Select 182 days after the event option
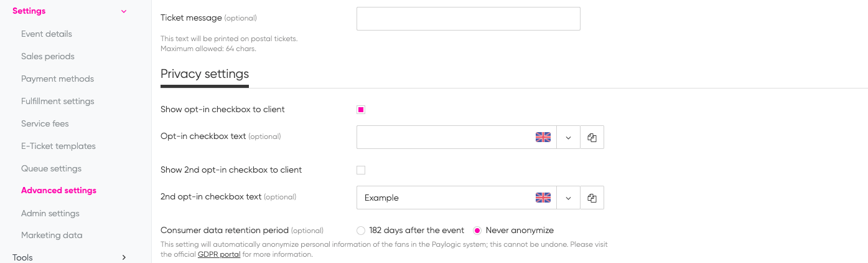Screen dimensions: 868x263 361,231
